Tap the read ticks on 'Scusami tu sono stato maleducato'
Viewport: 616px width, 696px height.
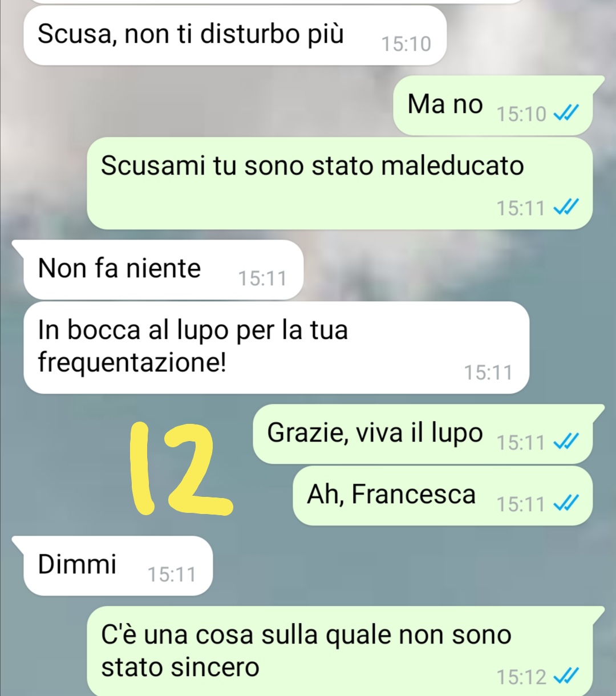tap(566, 207)
